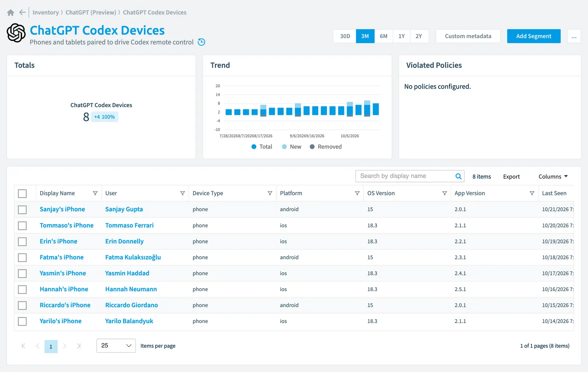
Task: Go to first page arrow
Action: [24, 346]
